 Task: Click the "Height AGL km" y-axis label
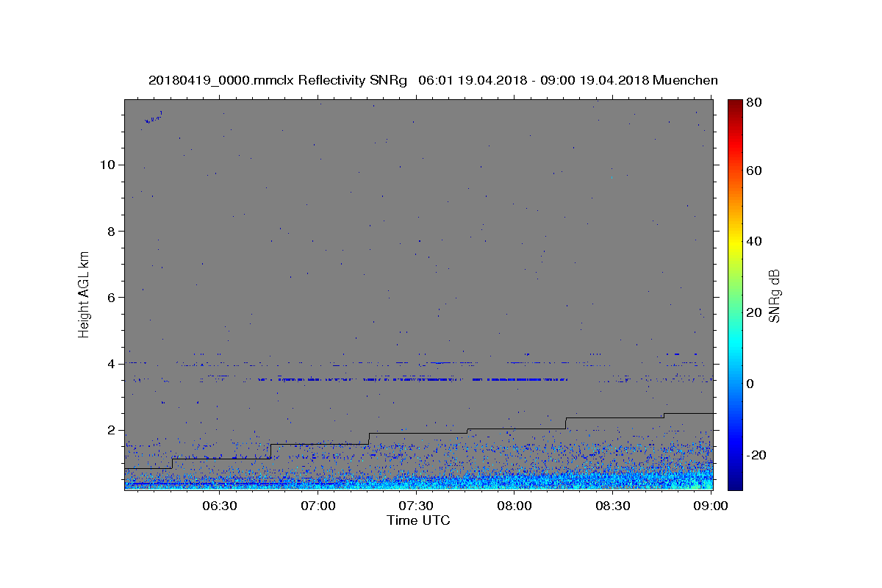click(x=84, y=293)
